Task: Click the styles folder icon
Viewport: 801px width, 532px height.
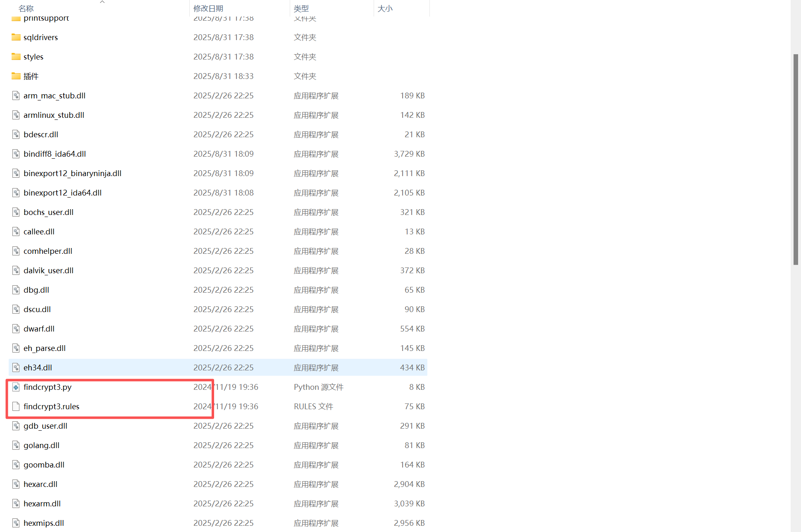Action: [16, 57]
